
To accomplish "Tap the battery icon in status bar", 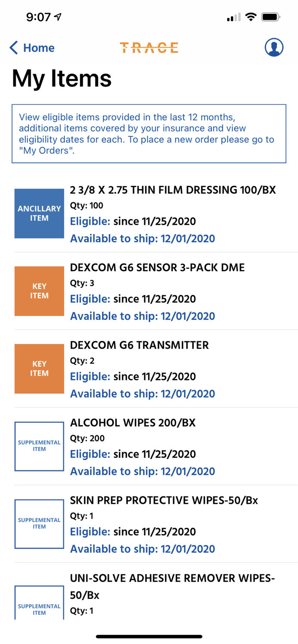I will [271, 17].
